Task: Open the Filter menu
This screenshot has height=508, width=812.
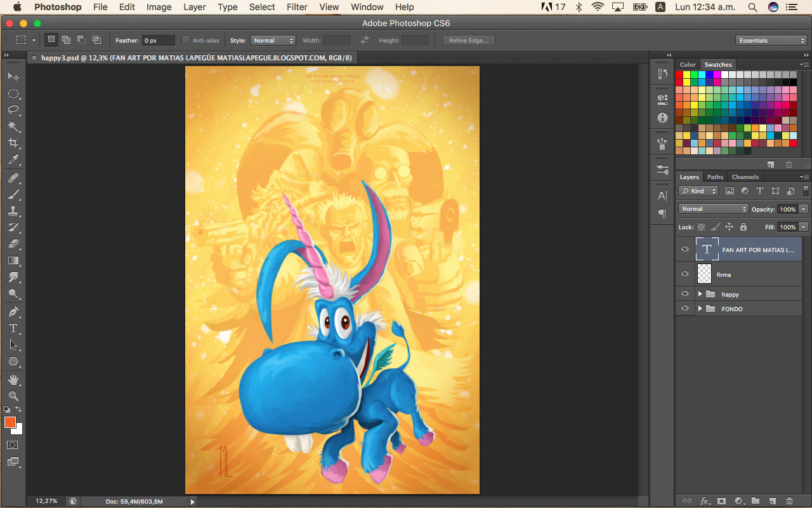Action: [297, 7]
